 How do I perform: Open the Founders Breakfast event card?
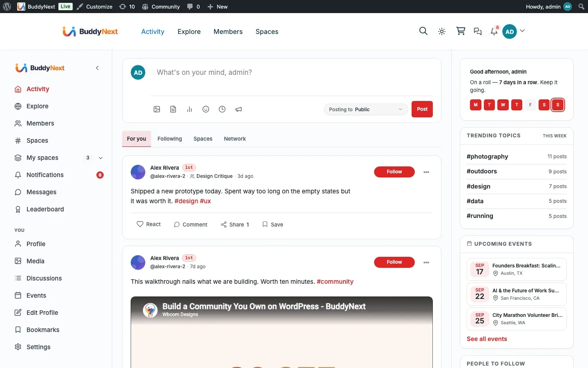coord(517,269)
